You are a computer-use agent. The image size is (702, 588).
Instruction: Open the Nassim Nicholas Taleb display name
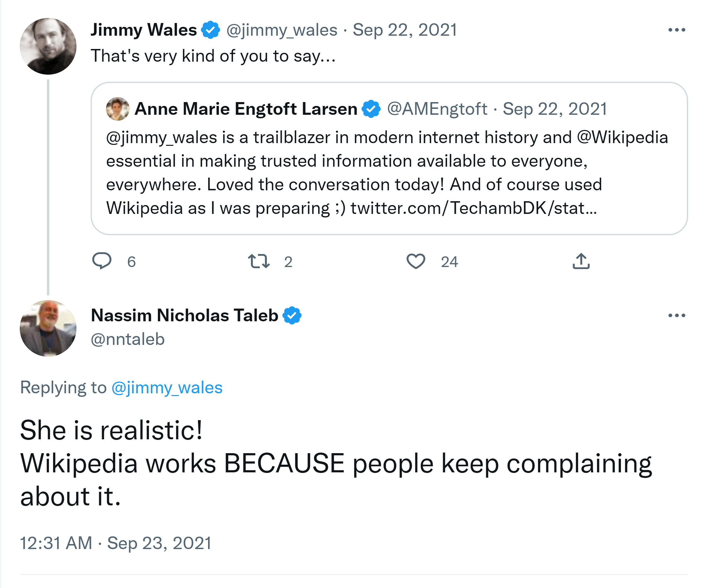click(185, 315)
